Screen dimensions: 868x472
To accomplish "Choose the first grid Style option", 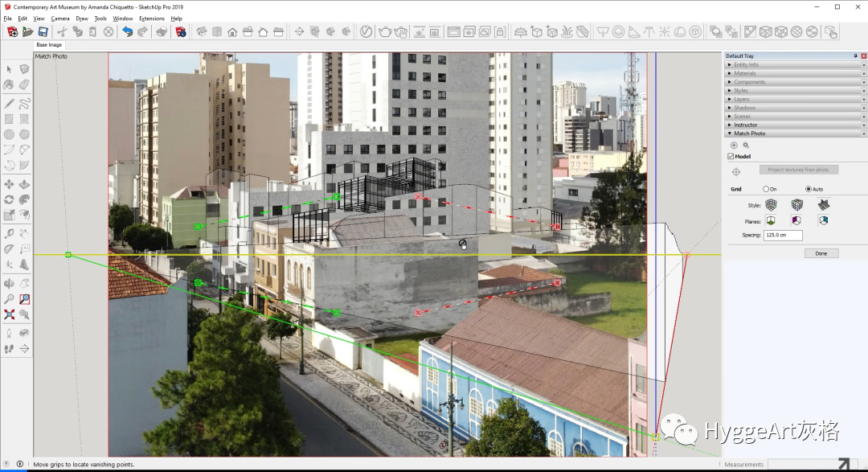I will (771, 205).
